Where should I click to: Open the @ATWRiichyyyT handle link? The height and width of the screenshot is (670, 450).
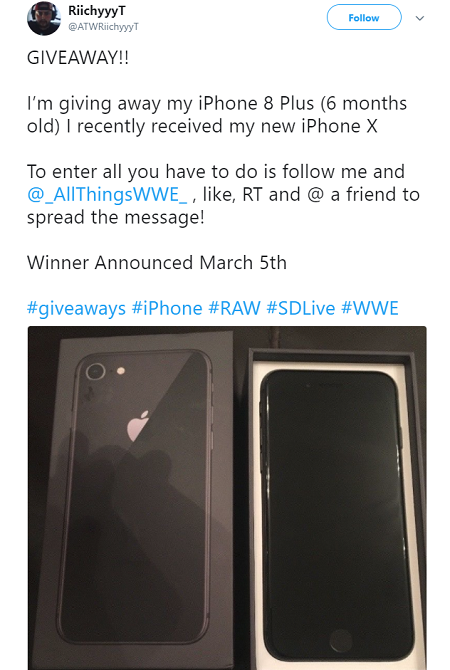(x=103, y=27)
